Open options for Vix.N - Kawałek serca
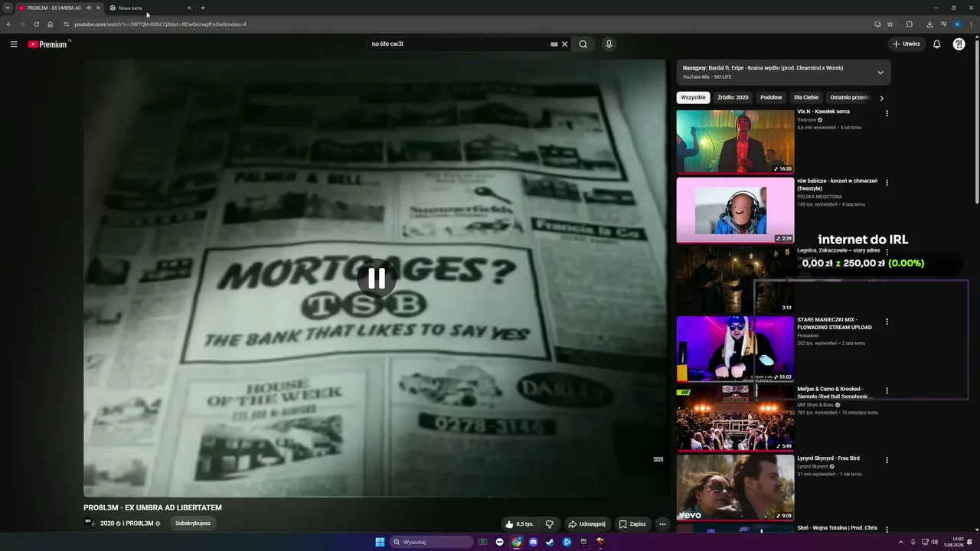The height and width of the screenshot is (551, 980). (887, 113)
